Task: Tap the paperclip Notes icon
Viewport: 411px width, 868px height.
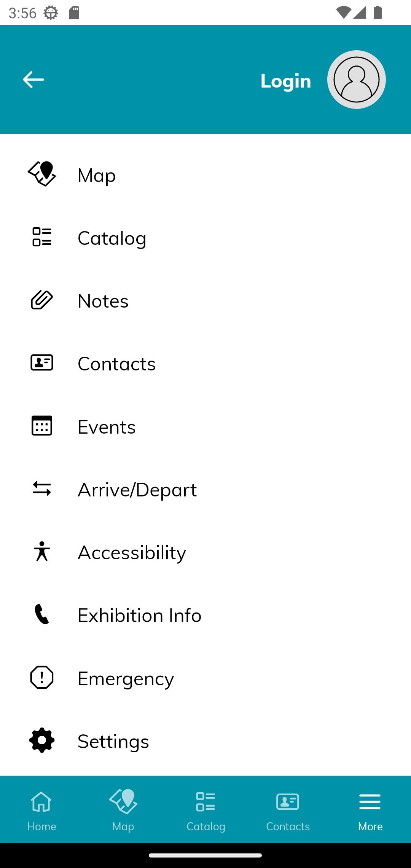Action: pos(42,300)
